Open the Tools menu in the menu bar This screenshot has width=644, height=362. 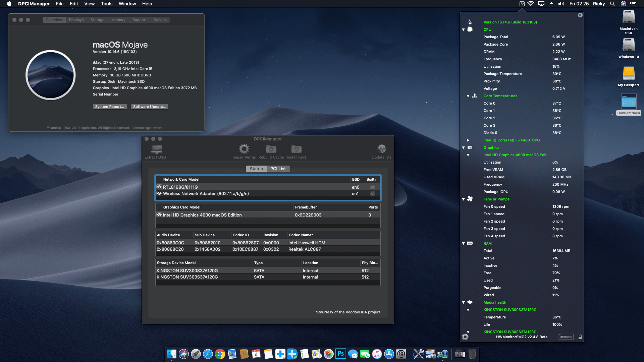[107, 4]
